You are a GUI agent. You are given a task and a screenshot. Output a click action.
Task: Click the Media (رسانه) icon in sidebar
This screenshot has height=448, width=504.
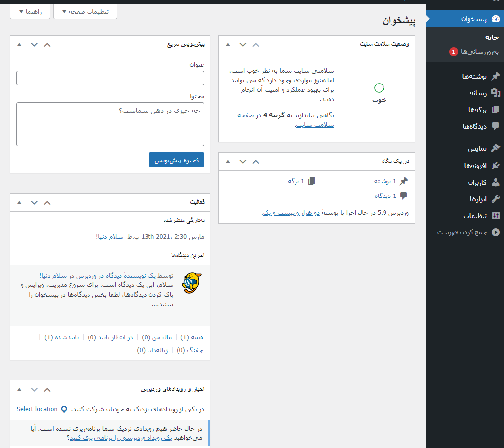(x=496, y=93)
